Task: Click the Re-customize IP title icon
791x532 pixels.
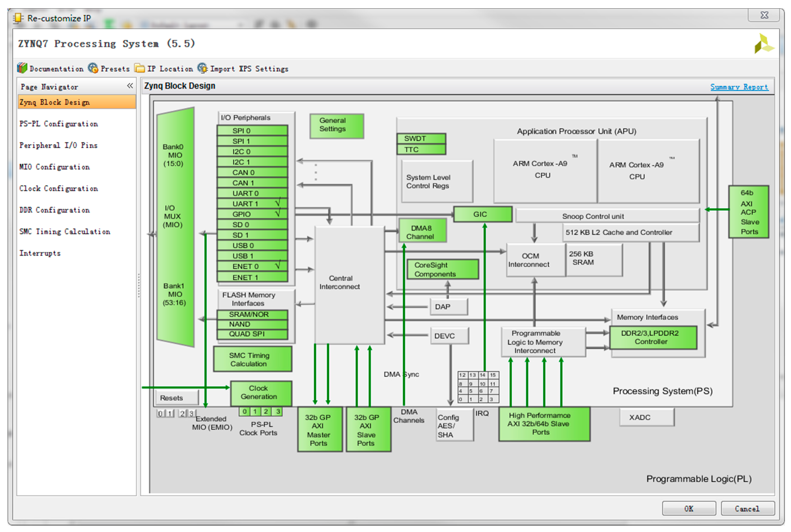Action: point(18,18)
